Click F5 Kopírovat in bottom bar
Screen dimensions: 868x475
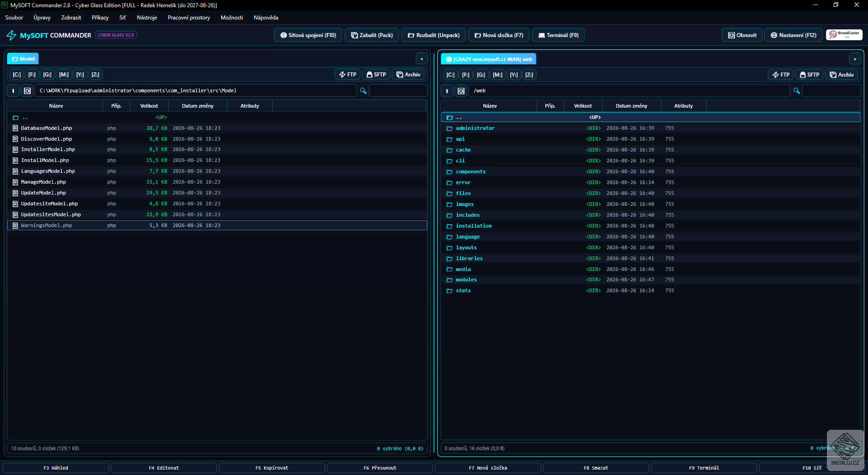(272, 468)
